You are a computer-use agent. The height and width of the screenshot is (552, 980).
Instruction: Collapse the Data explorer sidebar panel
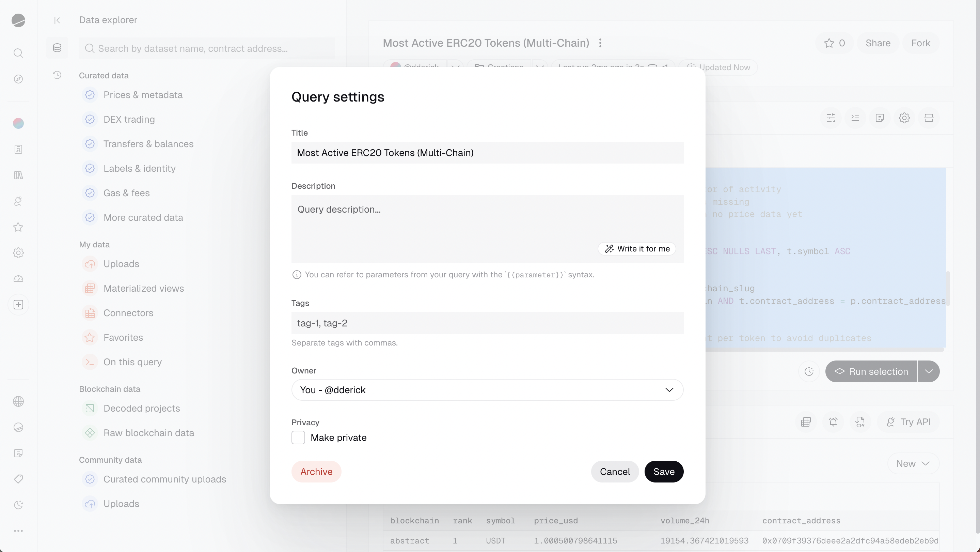click(57, 20)
